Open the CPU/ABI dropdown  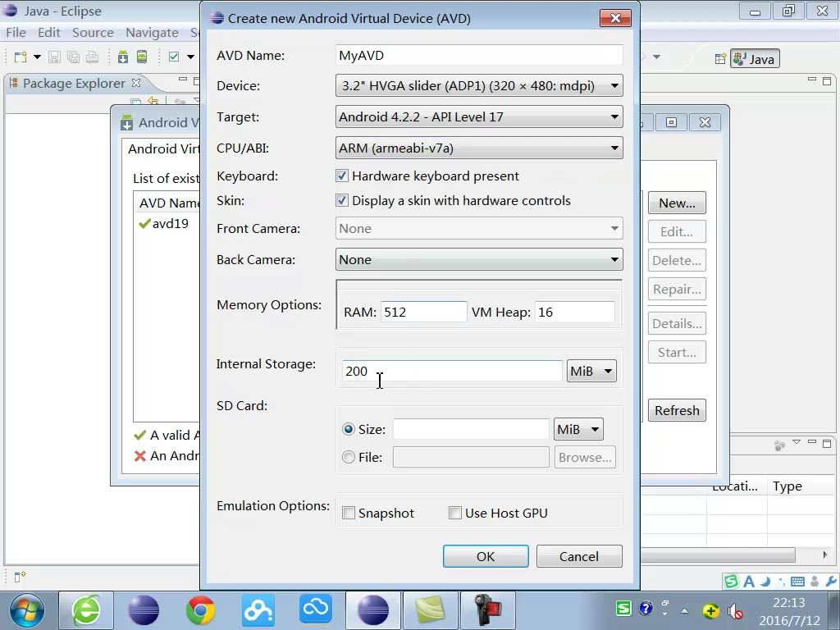(x=479, y=148)
